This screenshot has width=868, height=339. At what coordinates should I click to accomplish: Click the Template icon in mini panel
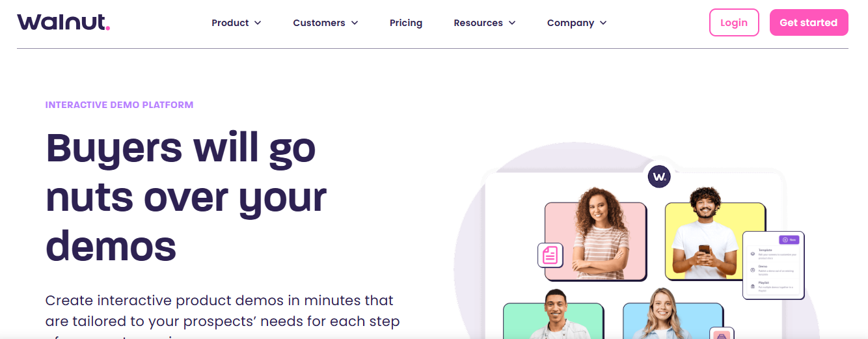coord(753,253)
